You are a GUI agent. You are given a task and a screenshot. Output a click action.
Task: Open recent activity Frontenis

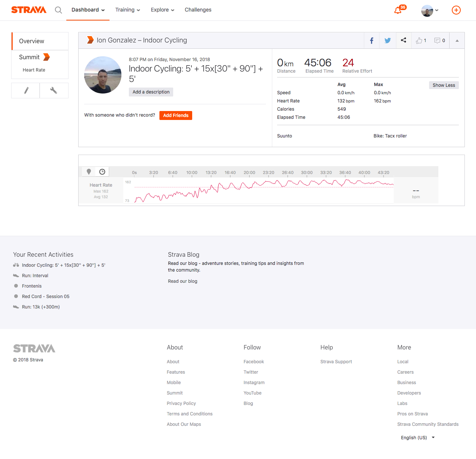(x=32, y=286)
